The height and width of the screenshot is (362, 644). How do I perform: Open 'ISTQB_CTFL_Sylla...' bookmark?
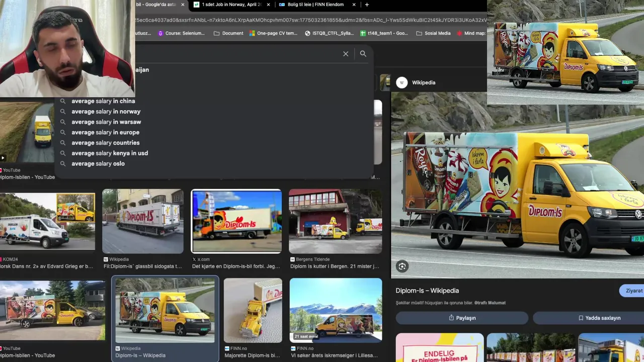[x=329, y=33]
